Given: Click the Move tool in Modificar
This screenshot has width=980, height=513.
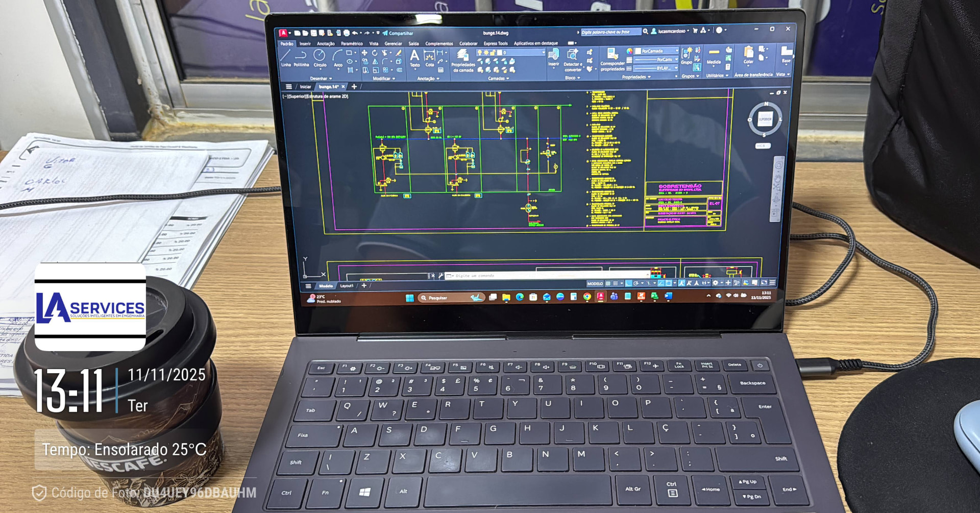Looking at the screenshot, I should tap(364, 53).
